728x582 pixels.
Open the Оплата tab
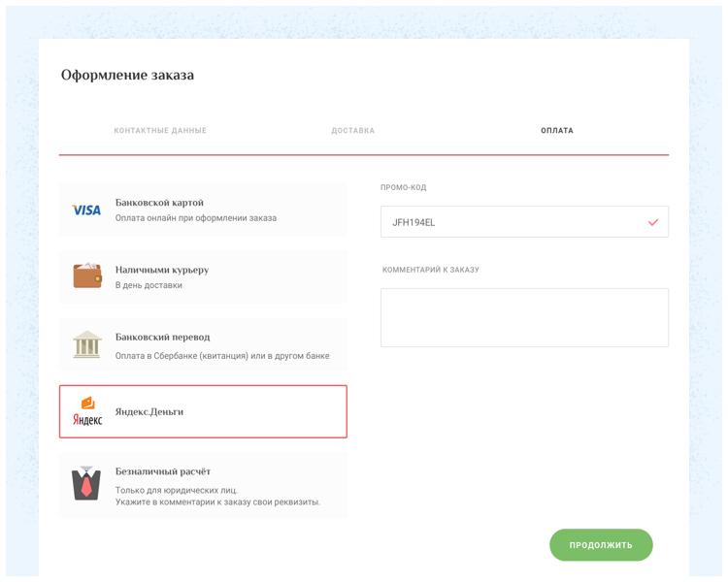[557, 131]
